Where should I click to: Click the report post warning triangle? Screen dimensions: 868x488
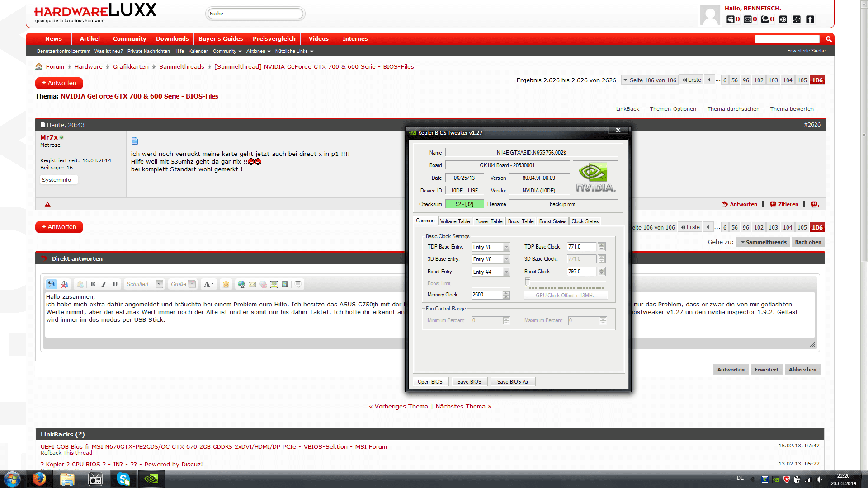click(x=47, y=205)
